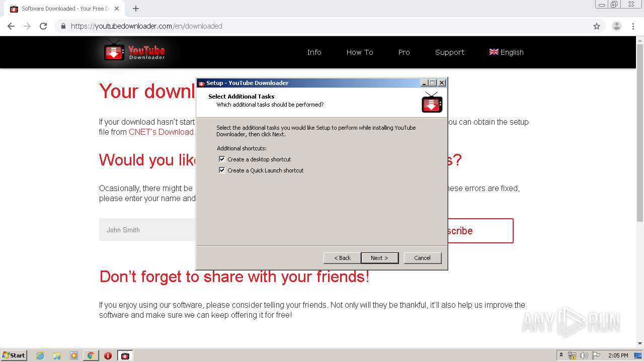Toggle Create a Quick Launch shortcut checkbox
644x362 pixels.
tap(222, 170)
